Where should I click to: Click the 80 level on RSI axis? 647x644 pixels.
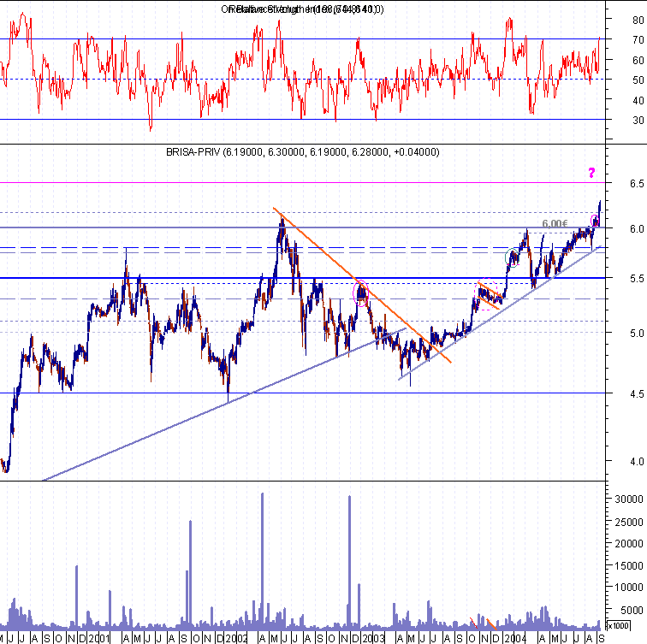point(638,20)
